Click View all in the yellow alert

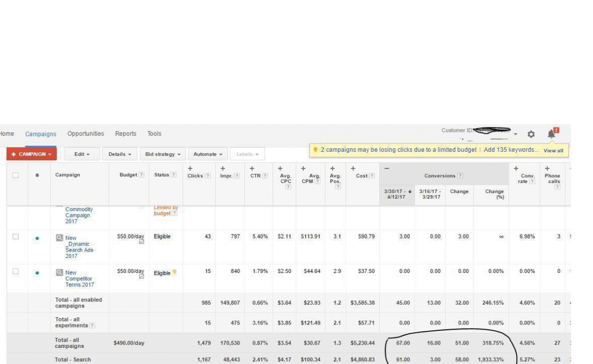click(x=553, y=150)
